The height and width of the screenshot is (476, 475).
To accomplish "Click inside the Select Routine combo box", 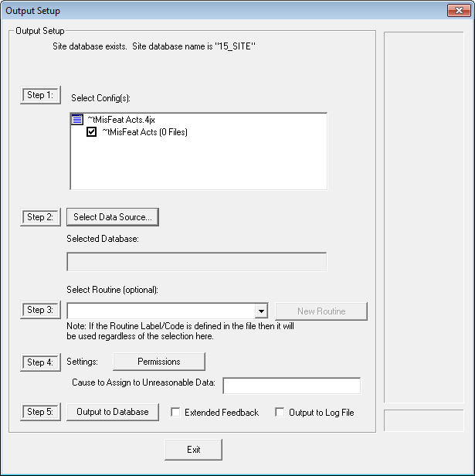I will pos(161,311).
